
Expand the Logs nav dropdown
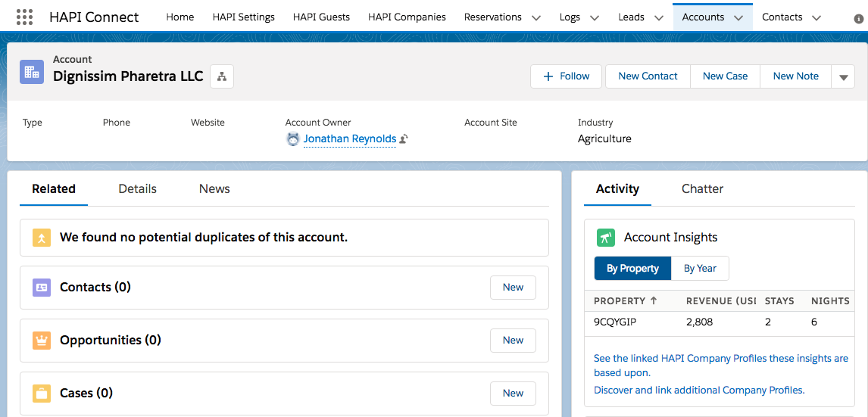click(595, 17)
